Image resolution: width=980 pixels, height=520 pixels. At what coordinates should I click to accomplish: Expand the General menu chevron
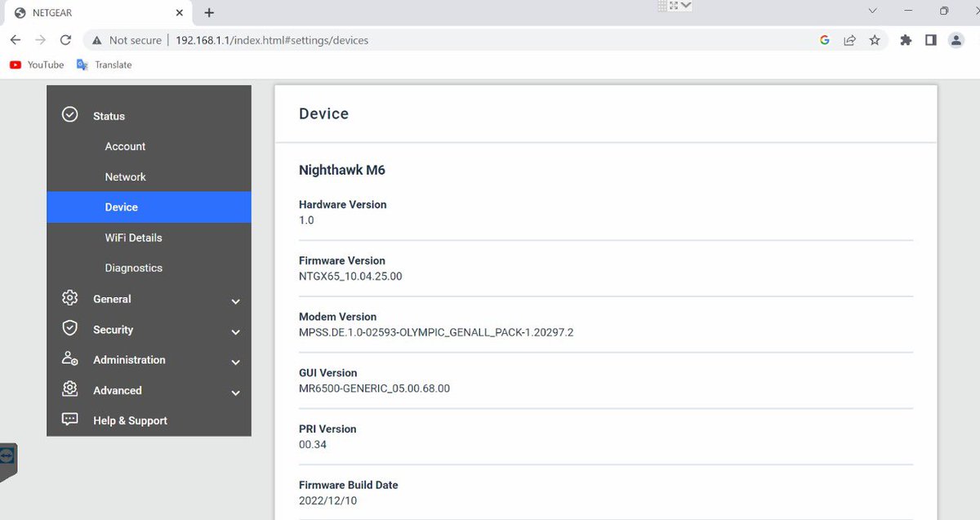pyautogui.click(x=235, y=301)
